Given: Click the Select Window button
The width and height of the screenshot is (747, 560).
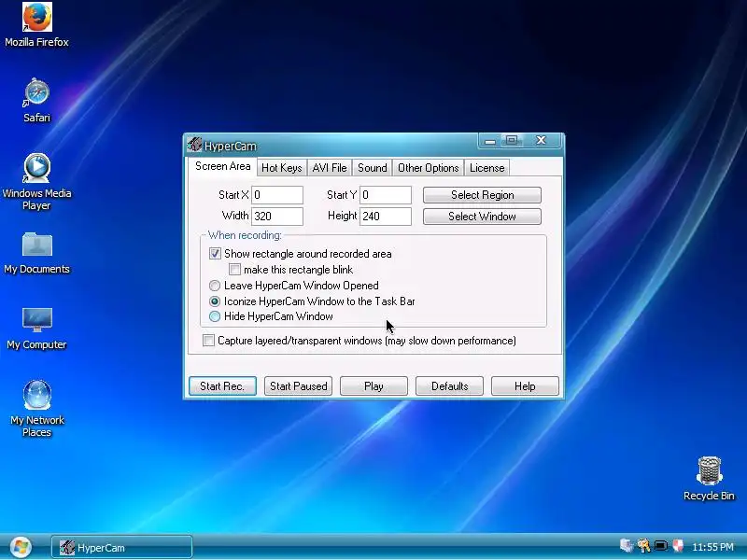Looking at the screenshot, I should click(x=482, y=217).
